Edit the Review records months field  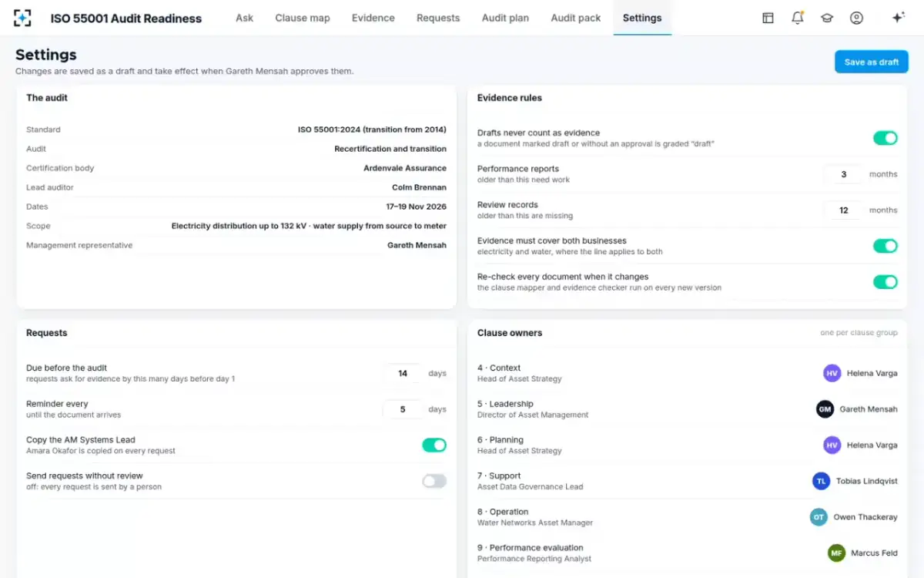[x=843, y=210]
